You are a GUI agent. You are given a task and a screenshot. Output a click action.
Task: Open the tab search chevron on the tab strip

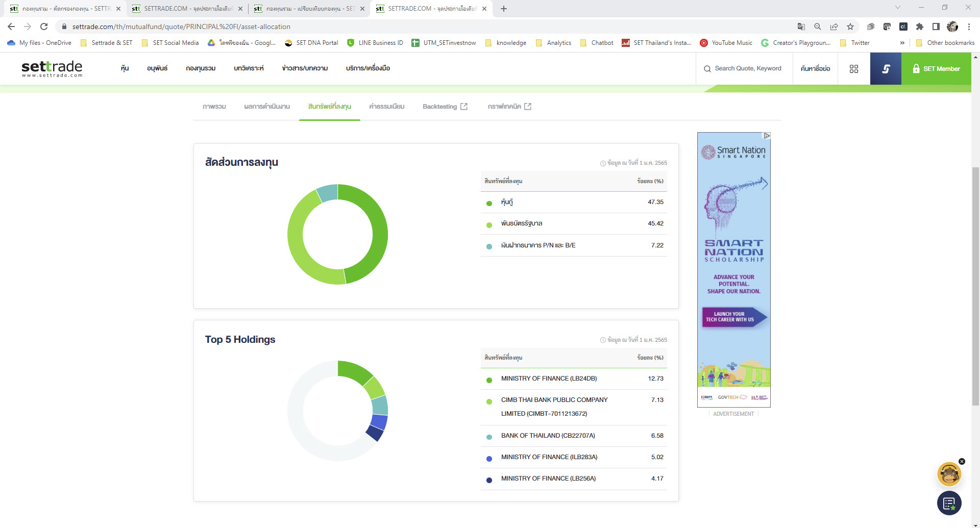(898, 8)
